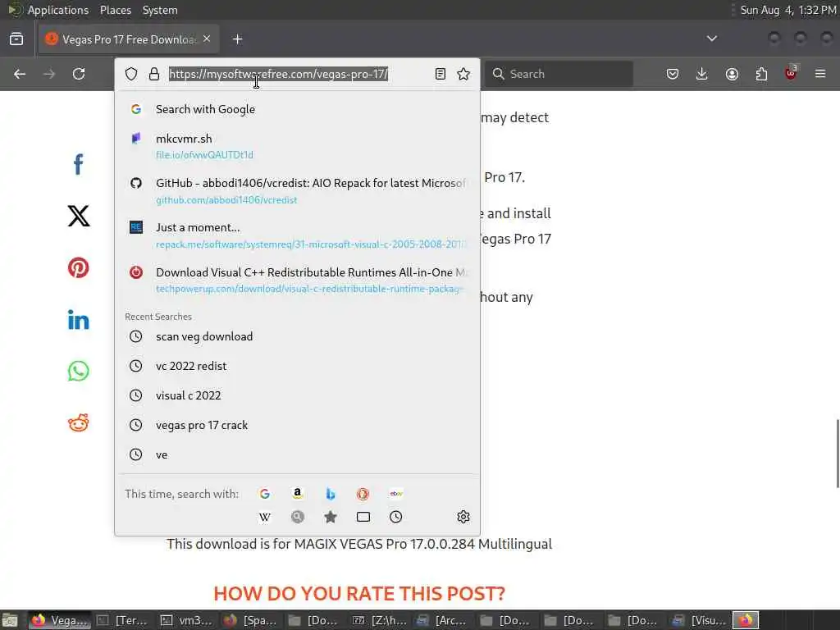Open the uBlock Origin extension
The image size is (840, 630).
(x=792, y=74)
